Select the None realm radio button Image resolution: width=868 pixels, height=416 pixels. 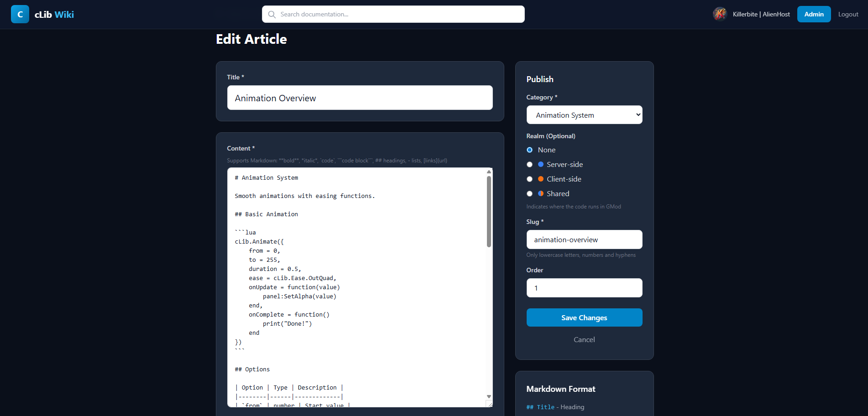point(529,150)
